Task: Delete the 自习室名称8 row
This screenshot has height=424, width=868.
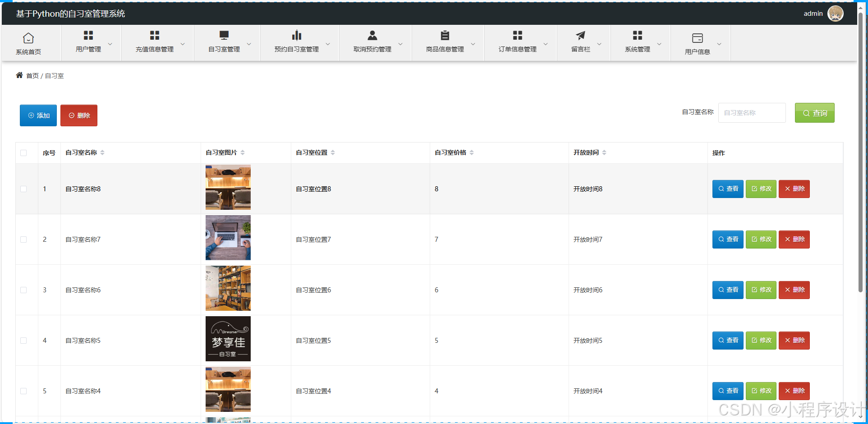Action: pyautogui.click(x=794, y=189)
